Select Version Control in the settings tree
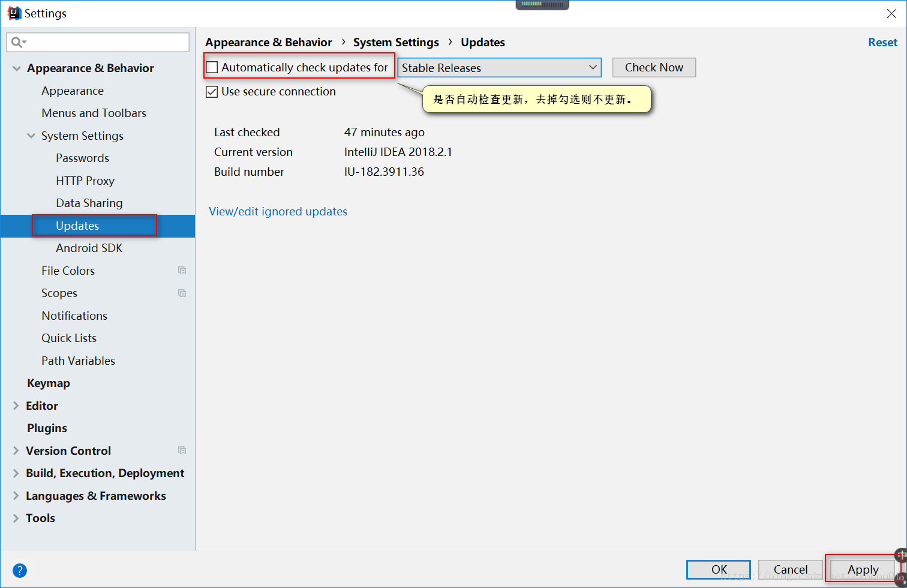Viewport: 907px width, 588px height. coord(68,451)
